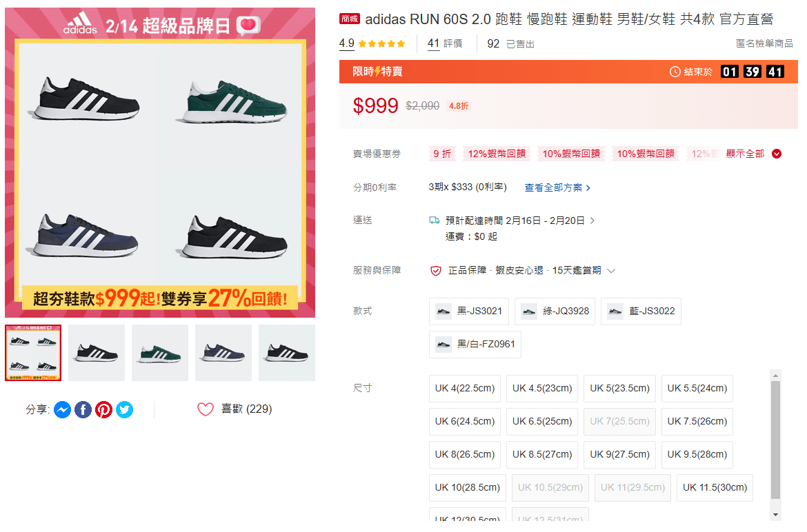The image size is (807, 532).
Task: Expand the 服務與保障 details chevron
Action: click(611, 271)
